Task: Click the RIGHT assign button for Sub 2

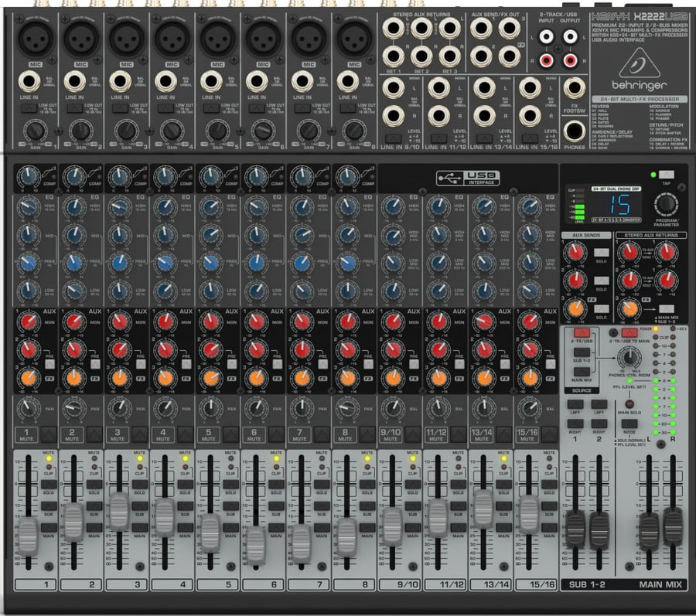Action: coord(599,424)
